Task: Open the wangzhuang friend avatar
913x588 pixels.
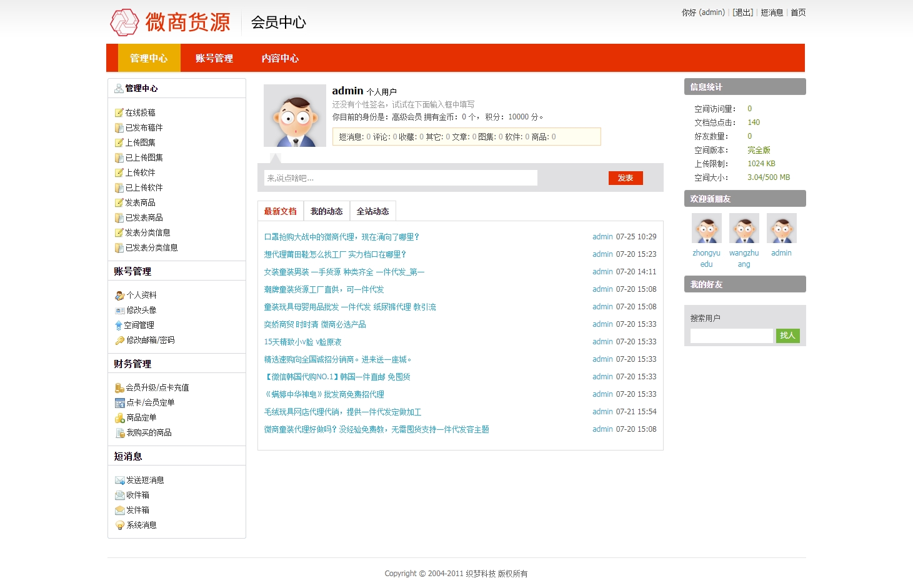Action: [x=744, y=228]
